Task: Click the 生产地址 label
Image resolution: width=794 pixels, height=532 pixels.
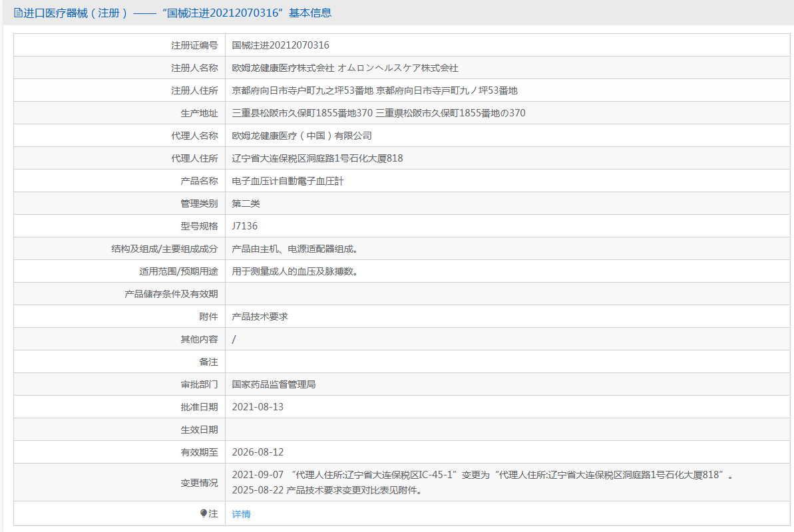Action: [x=199, y=113]
